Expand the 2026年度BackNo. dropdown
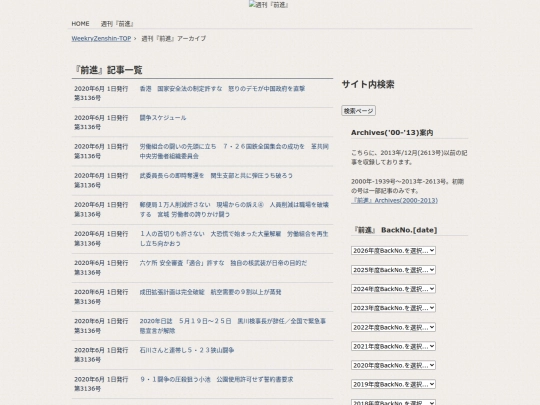The image size is (540, 405). click(x=393, y=250)
